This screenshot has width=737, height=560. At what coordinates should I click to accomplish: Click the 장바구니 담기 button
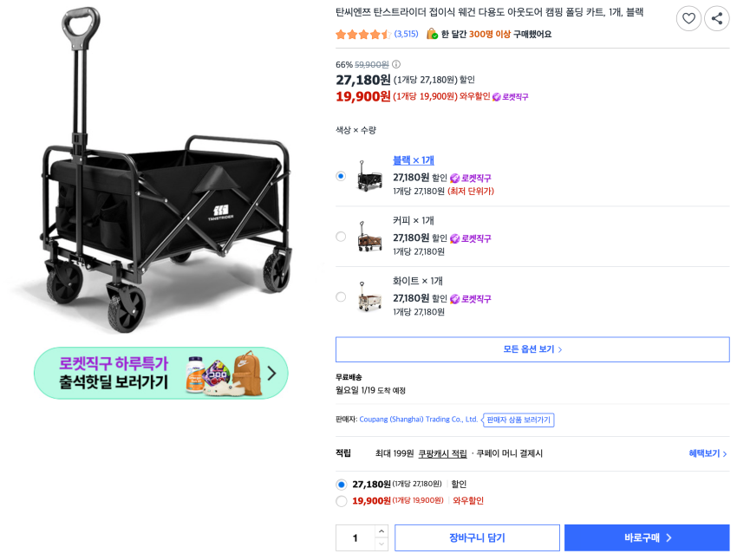pos(477,537)
